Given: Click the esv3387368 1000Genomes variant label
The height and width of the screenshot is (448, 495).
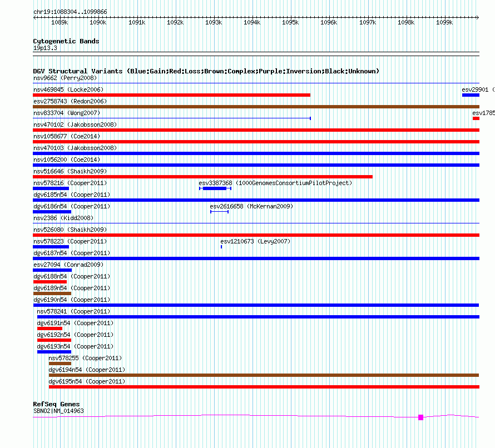Looking at the screenshot, I should pyautogui.click(x=275, y=183).
